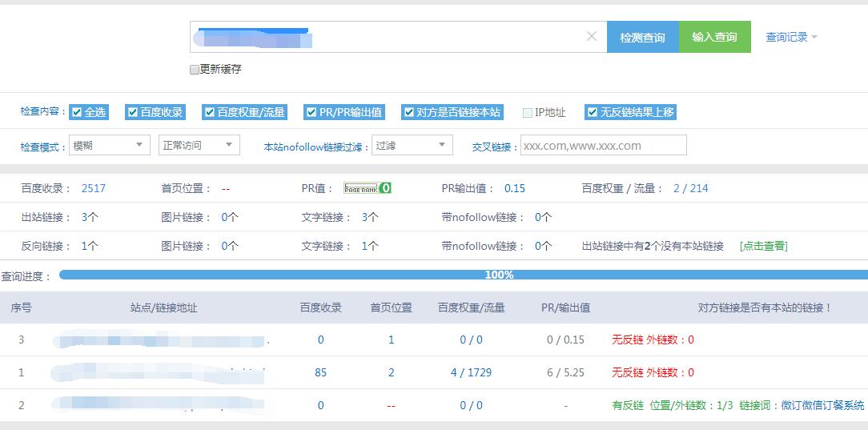Sort by 百度权重/流量 column header
The image size is (868, 430).
[x=471, y=307]
